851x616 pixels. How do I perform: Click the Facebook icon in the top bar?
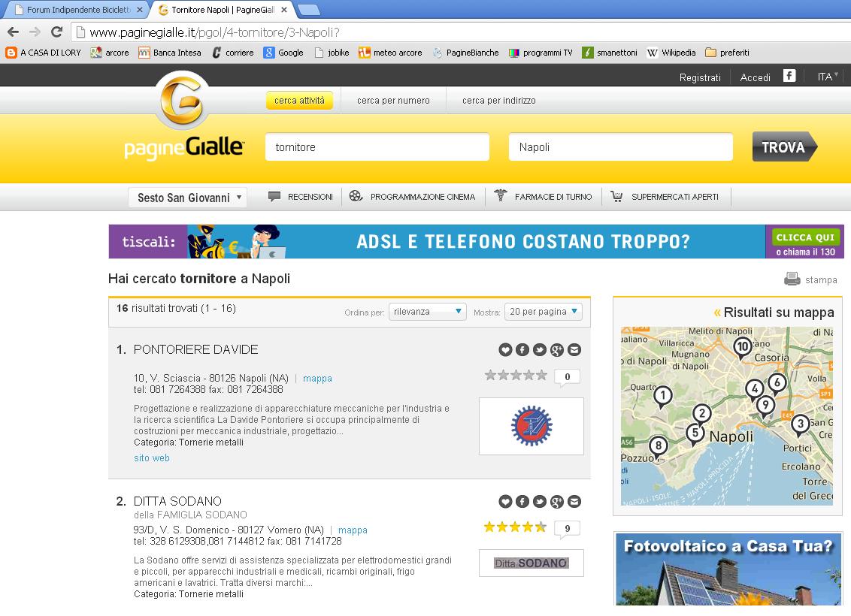coord(789,76)
